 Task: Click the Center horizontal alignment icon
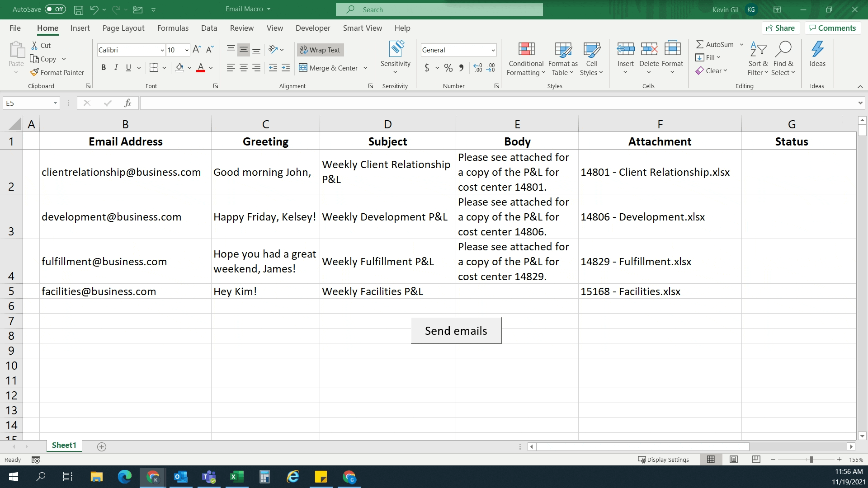pyautogui.click(x=243, y=68)
